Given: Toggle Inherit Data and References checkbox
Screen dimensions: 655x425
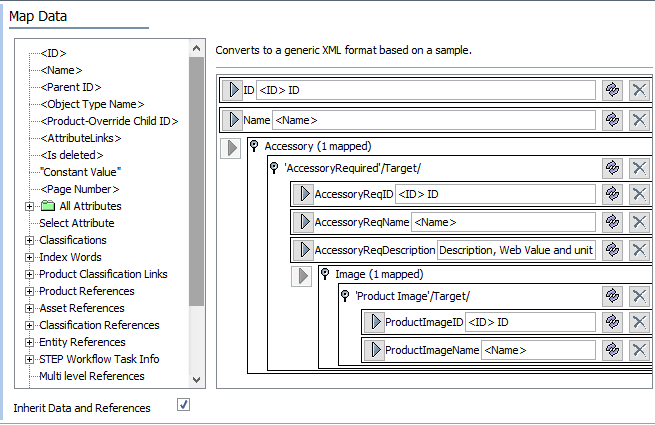Looking at the screenshot, I should [x=182, y=405].
